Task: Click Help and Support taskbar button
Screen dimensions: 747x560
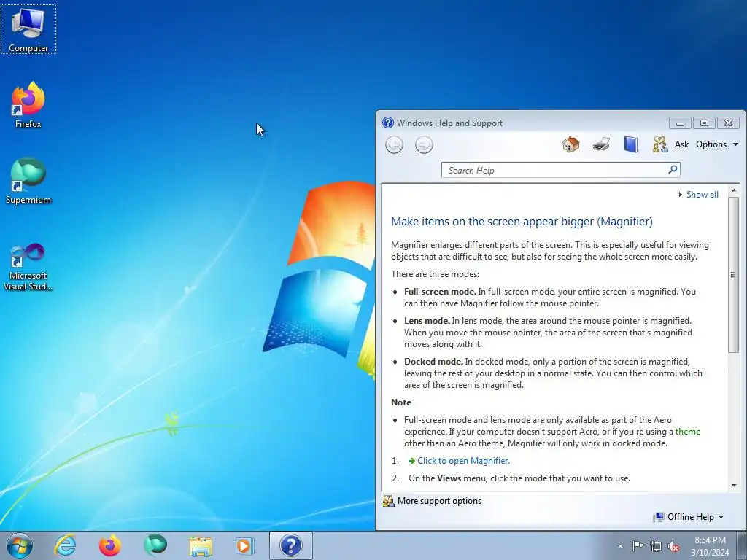Action: coord(290,545)
